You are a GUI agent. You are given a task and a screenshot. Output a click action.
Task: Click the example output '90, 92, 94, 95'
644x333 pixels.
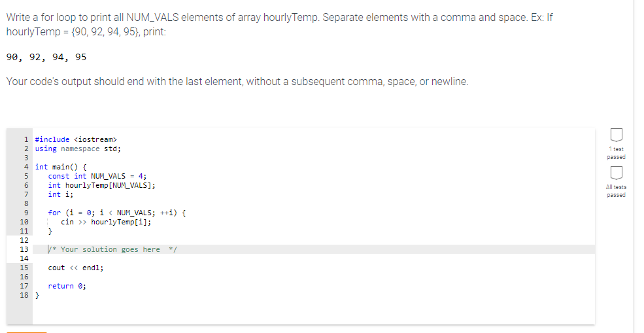pyautogui.click(x=46, y=57)
